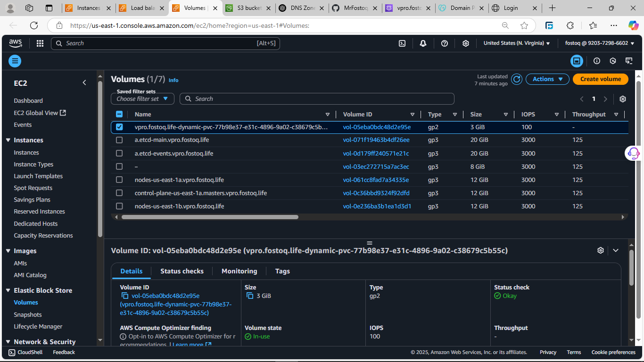Select the a.etcd-main.vpro.fostoq.life checkbox
The height and width of the screenshot is (362, 644).
click(x=119, y=140)
